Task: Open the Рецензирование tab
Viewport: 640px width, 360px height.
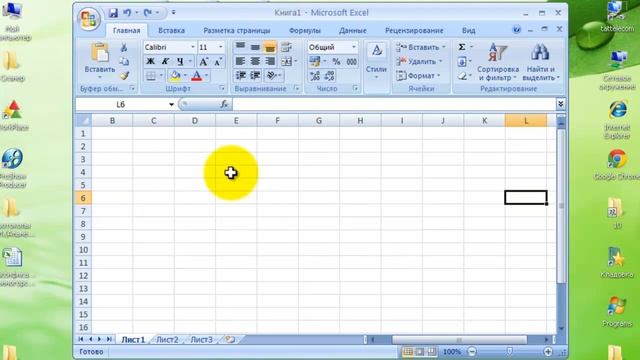Action: pyautogui.click(x=414, y=30)
